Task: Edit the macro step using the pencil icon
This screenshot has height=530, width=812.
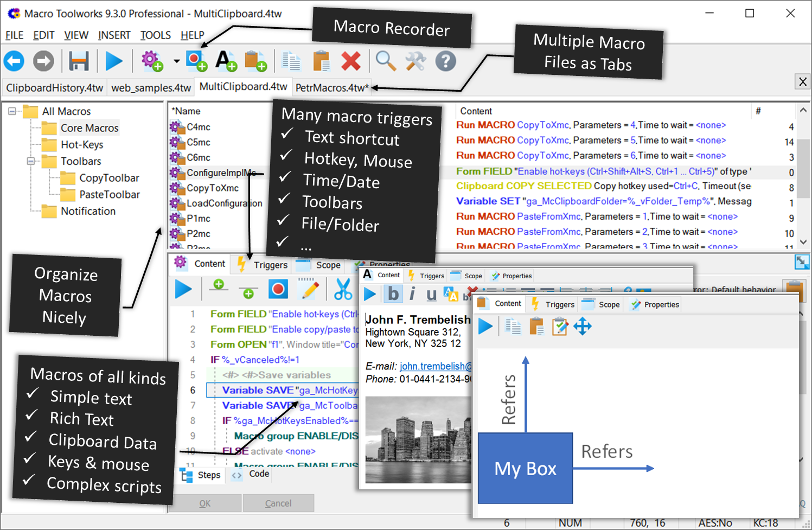Action: point(309,289)
